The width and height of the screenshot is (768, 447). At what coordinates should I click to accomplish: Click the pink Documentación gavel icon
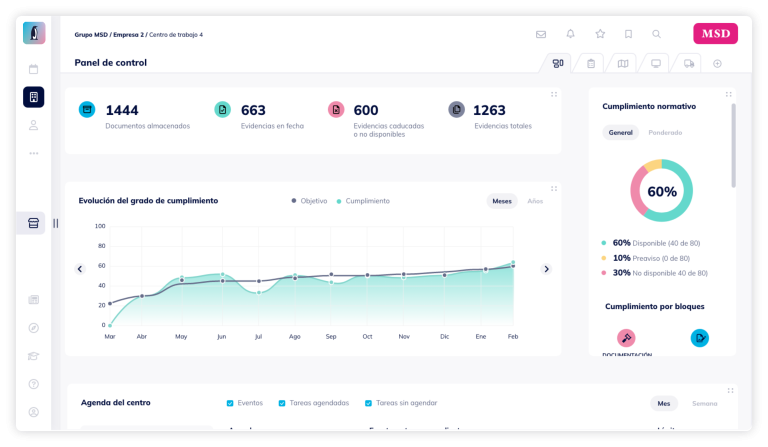pyautogui.click(x=626, y=338)
